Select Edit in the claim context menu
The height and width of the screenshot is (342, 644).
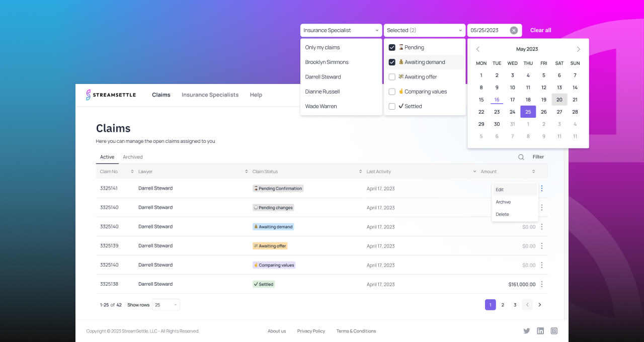tap(499, 190)
